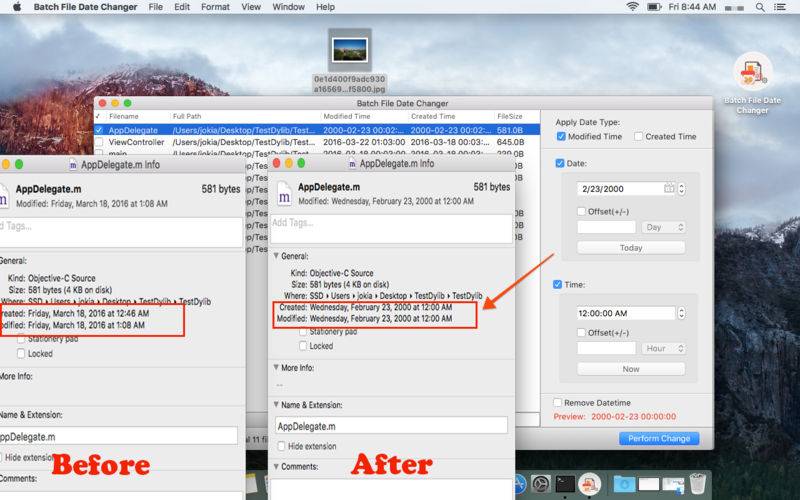
Task: Click the date field showing 2/23/2000
Action: (625, 188)
